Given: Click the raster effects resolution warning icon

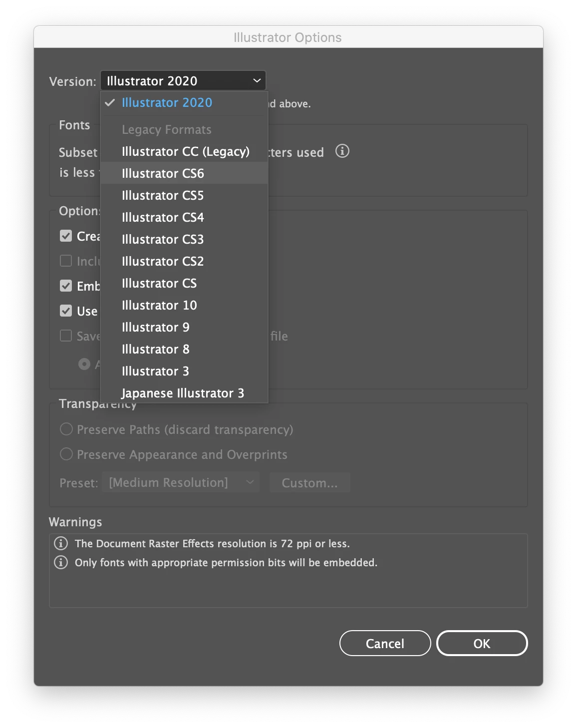Looking at the screenshot, I should click(x=61, y=543).
